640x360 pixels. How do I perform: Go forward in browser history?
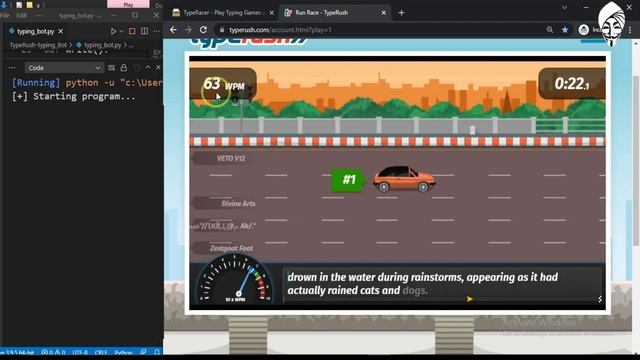(x=188, y=30)
